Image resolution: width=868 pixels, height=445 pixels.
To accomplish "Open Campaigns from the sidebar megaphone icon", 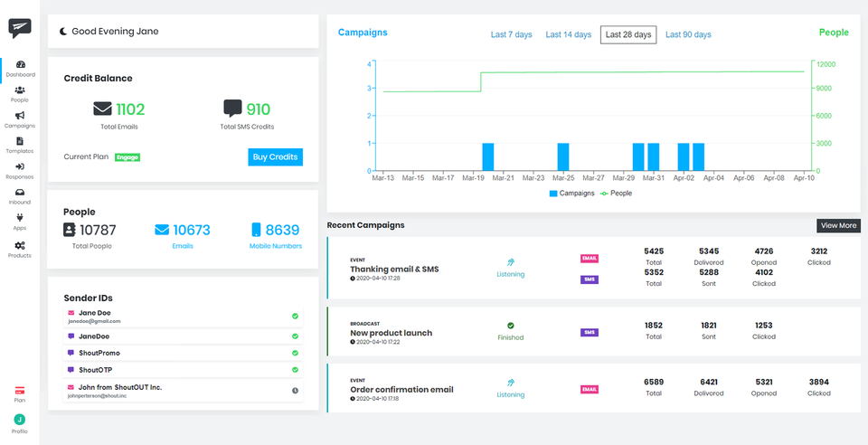I will tap(20, 119).
